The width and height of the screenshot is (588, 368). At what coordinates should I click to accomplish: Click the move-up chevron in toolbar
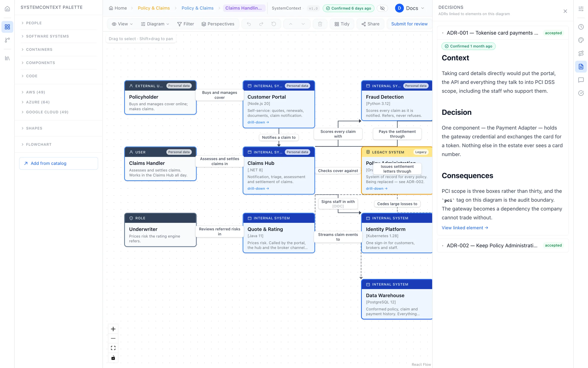click(x=291, y=24)
